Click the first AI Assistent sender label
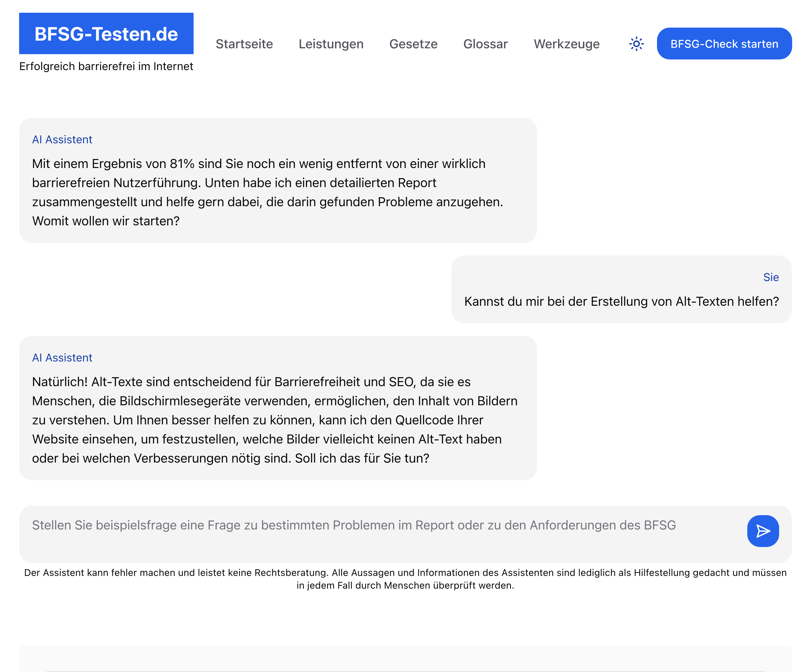This screenshot has height=672, width=811. pos(62,139)
